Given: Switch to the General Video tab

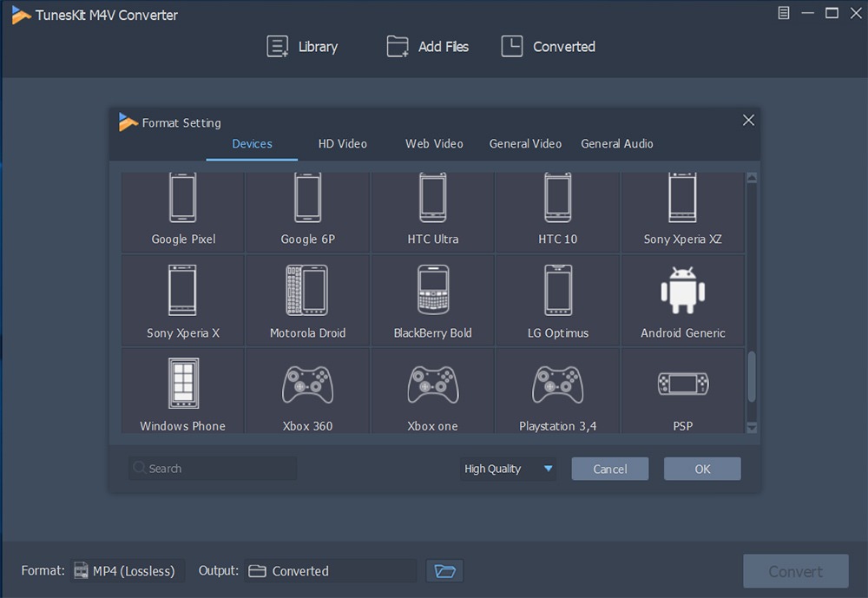Looking at the screenshot, I should (x=525, y=144).
